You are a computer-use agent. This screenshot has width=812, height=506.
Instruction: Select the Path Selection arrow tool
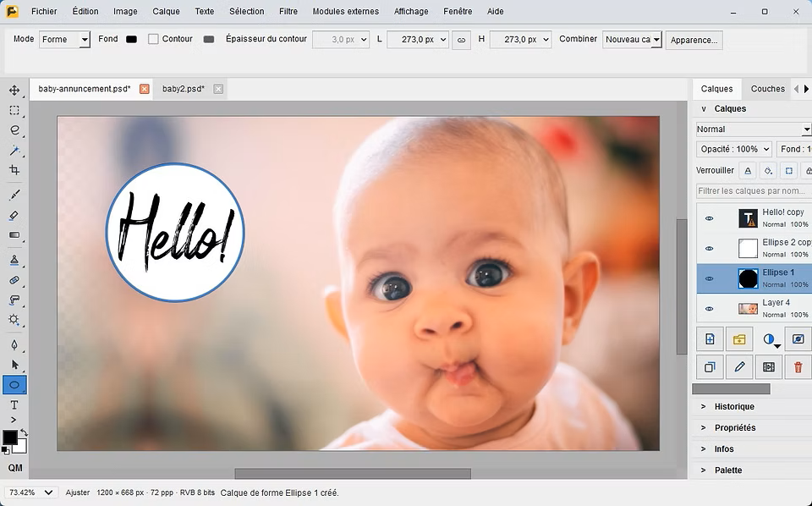tap(14, 365)
